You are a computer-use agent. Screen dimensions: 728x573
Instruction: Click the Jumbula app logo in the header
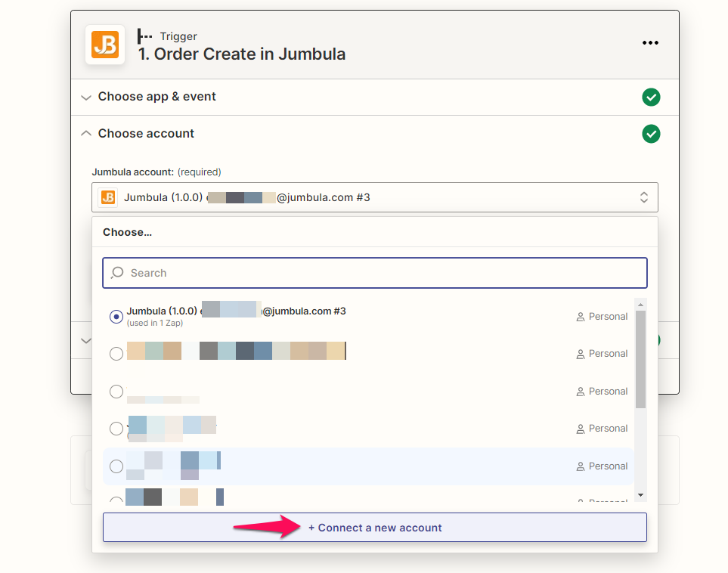[x=105, y=45]
